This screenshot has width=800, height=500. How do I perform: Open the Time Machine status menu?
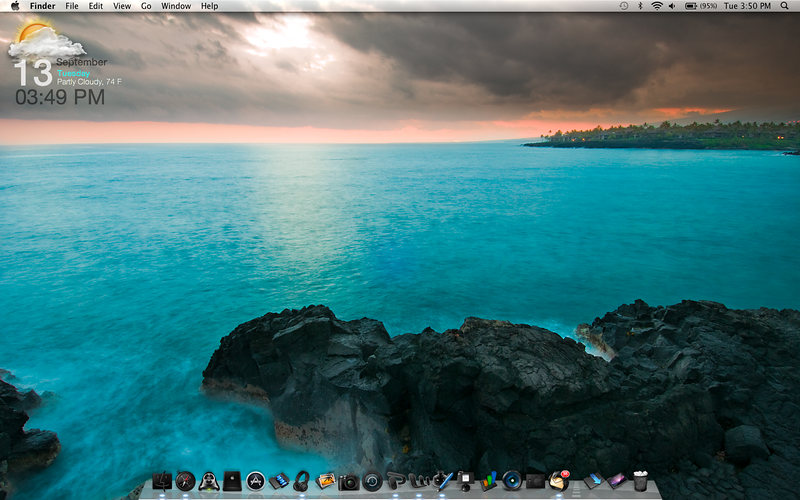(x=624, y=6)
